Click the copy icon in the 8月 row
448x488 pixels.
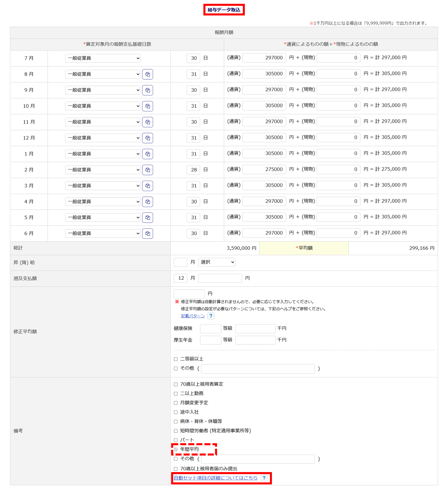pos(147,74)
